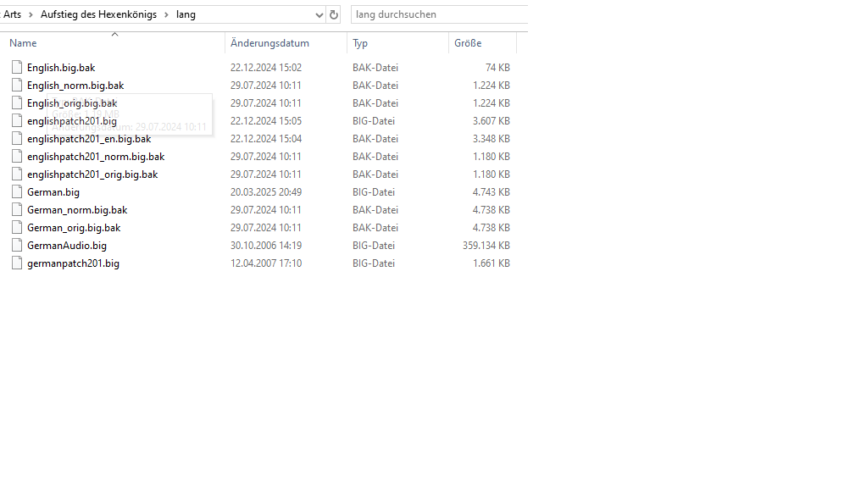Click the file icon of englishpatch201_orig.big.bak
This screenshot has width=861, height=504.
click(17, 174)
